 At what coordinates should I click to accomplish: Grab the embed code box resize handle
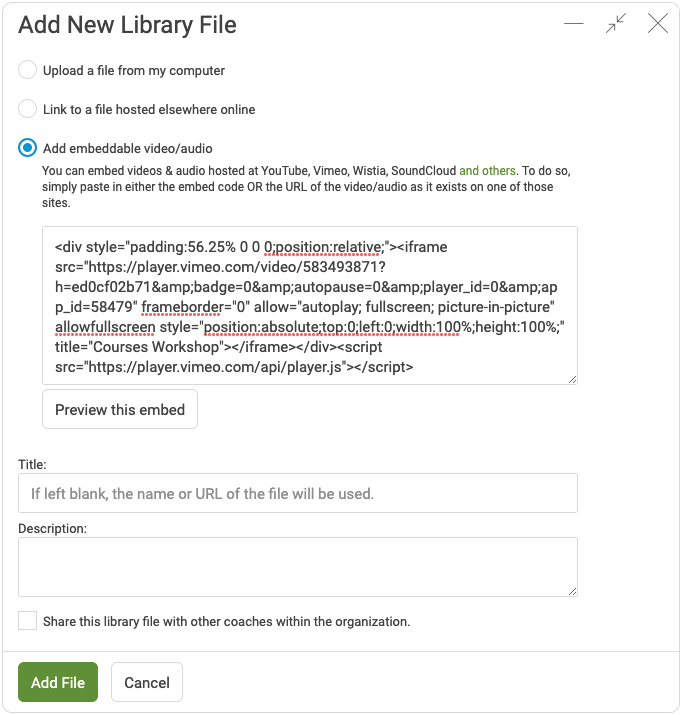coord(573,379)
